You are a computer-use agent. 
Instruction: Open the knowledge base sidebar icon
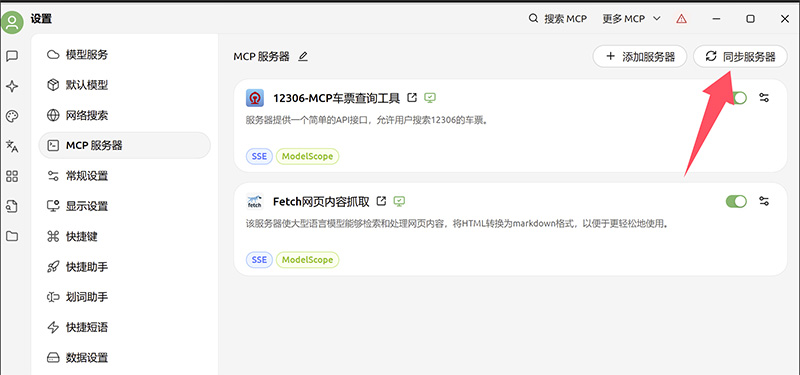point(12,206)
